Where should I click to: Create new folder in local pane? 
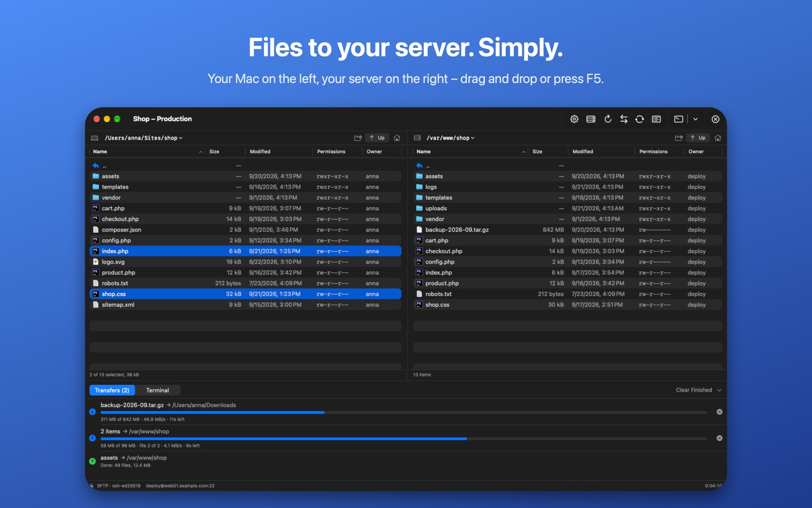[x=358, y=138]
